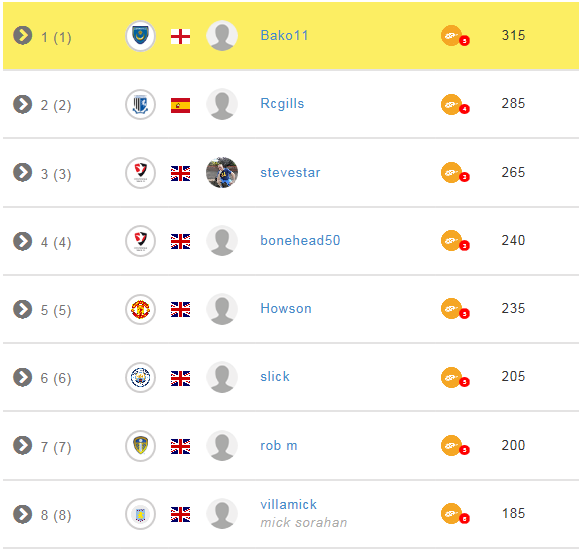This screenshot has width=579, height=553.
Task: Click the club crest beside slick
Action: click(140, 378)
